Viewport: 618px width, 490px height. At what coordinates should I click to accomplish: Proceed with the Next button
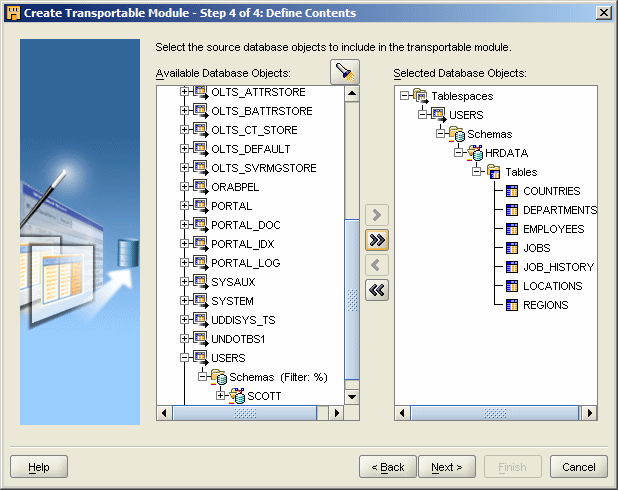point(447,467)
